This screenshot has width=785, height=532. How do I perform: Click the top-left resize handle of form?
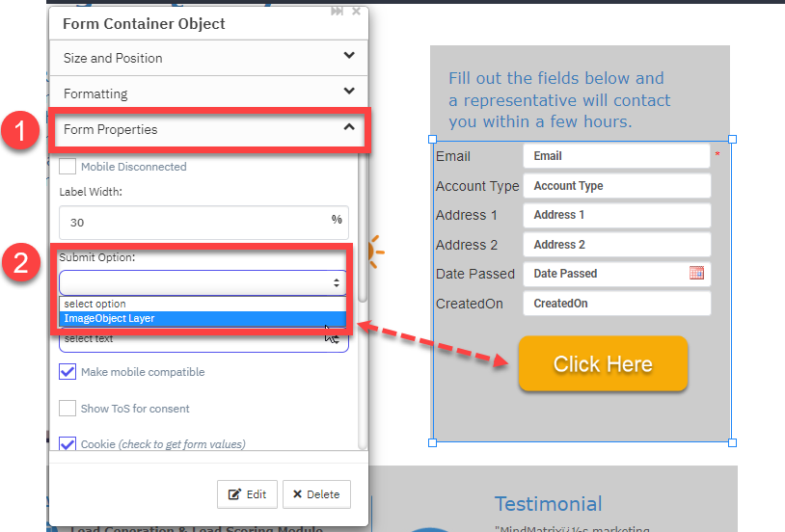[433, 139]
